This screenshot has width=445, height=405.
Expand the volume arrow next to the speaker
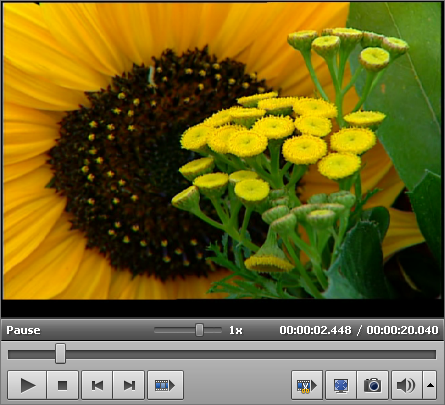[x=430, y=385]
